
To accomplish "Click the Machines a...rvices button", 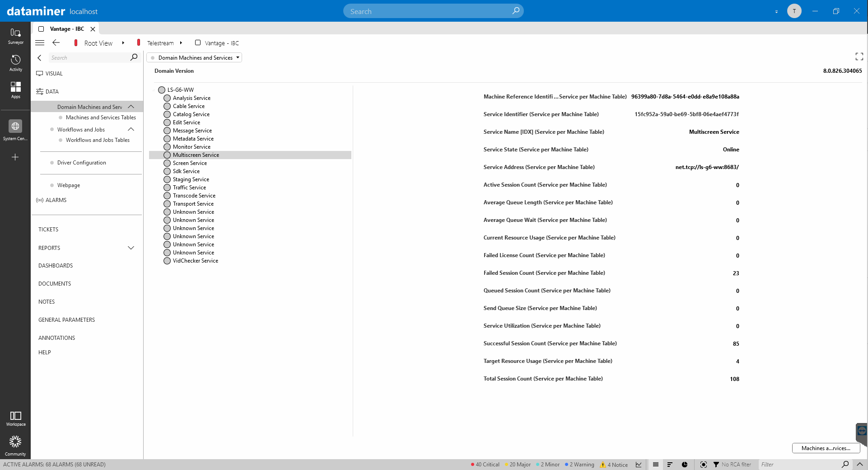I will point(826,448).
